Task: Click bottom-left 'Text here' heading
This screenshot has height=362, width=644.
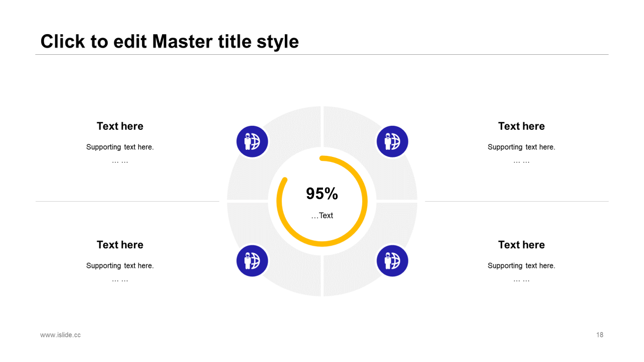Action: tap(120, 245)
